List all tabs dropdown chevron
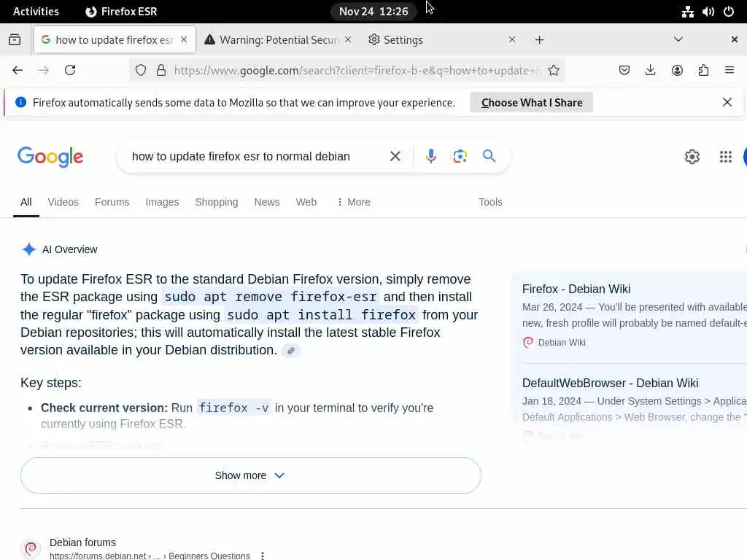This screenshot has width=747, height=560. (x=678, y=39)
